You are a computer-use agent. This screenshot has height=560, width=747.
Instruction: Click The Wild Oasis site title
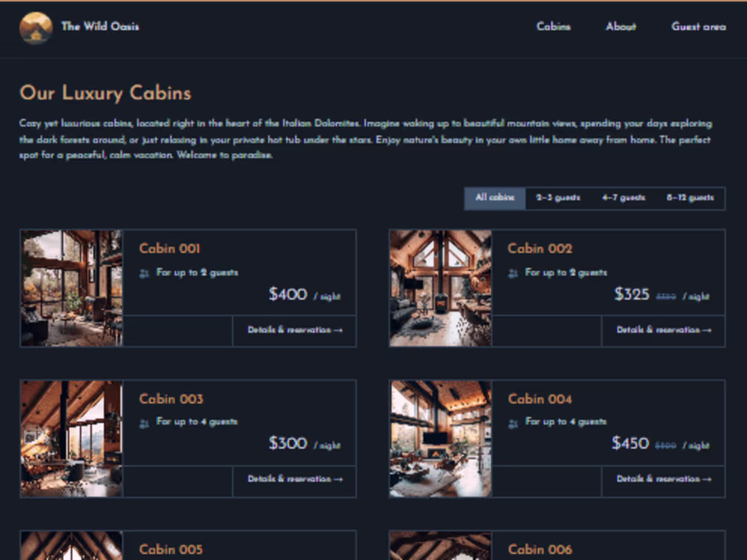point(100,26)
